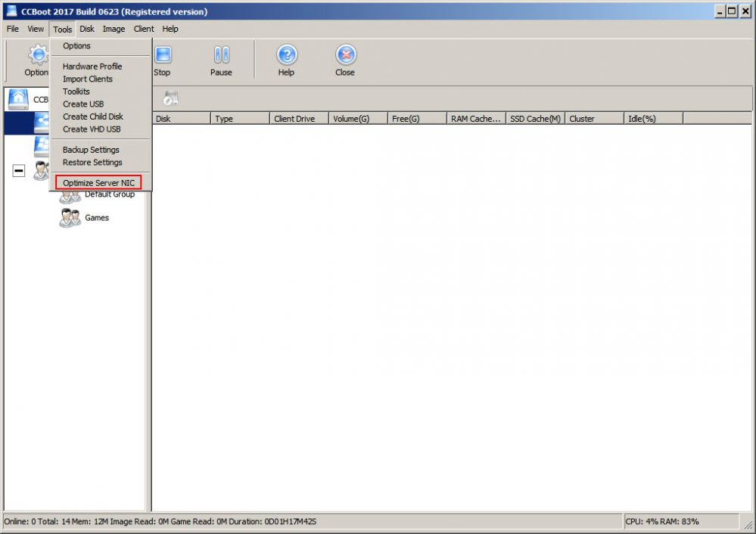756x534 pixels.
Task: Select the Default Group icon
Action: (70, 197)
